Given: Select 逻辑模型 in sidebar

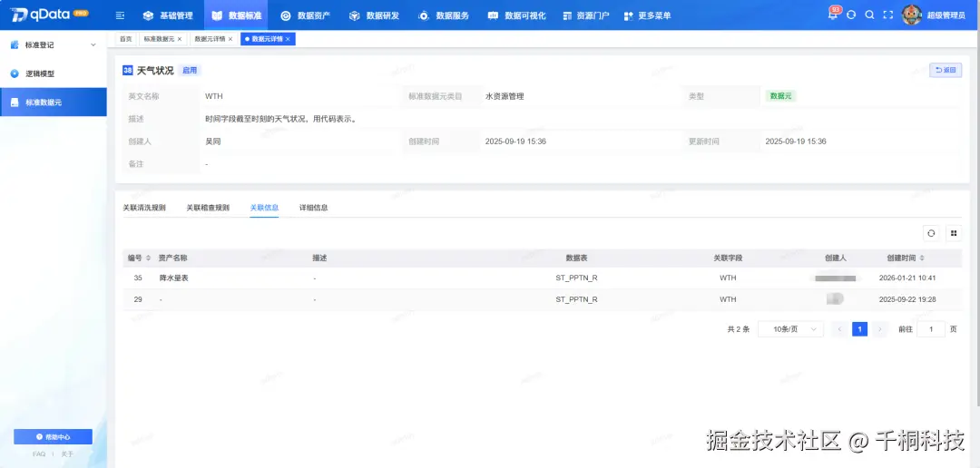Looking at the screenshot, I should 54,73.
